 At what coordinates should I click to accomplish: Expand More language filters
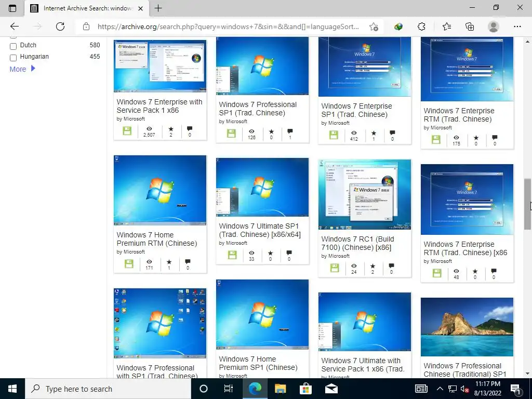pyautogui.click(x=22, y=69)
